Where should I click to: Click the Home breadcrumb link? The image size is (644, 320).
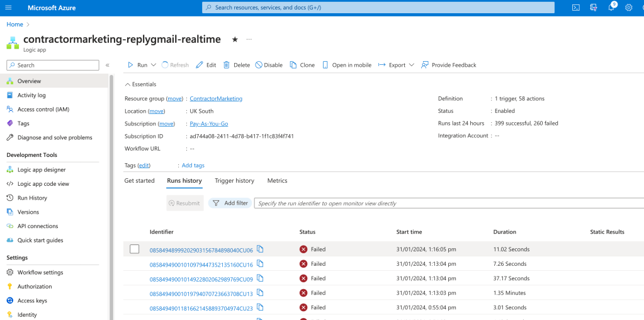tap(14, 24)
